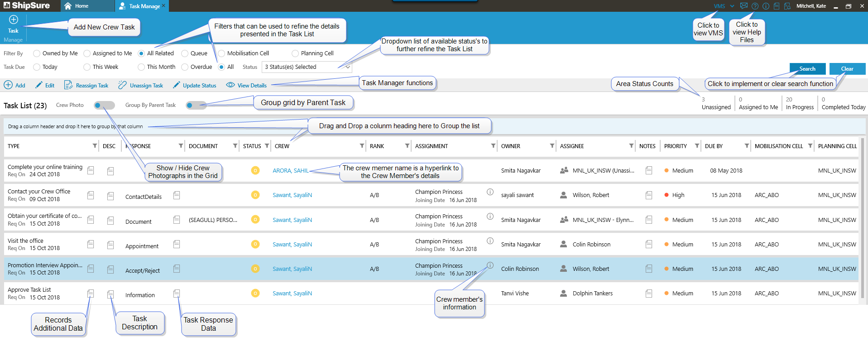Screen dimensions: 868x342
Task: Click the Task plus icon in the ribbon
Action: 13,19
